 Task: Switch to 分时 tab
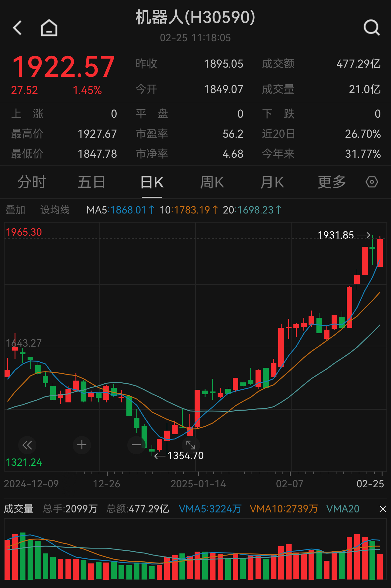point(32,182)
